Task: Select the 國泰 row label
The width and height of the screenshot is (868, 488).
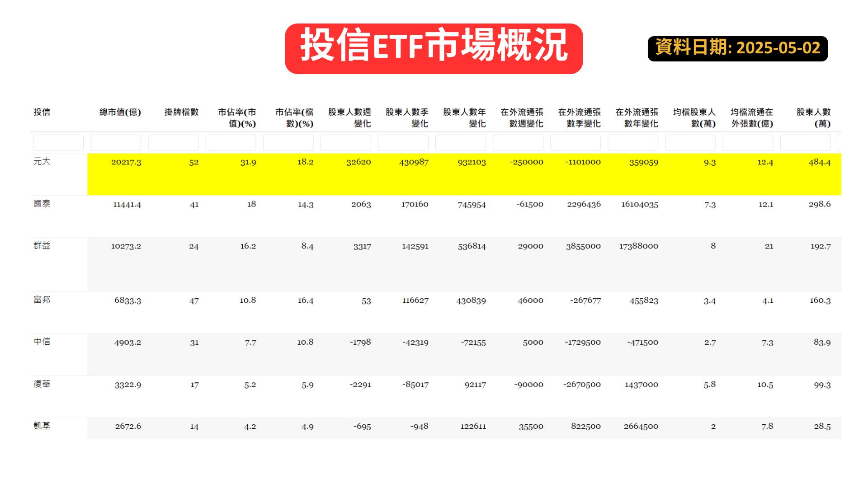Action: pyautogui.click(x=42, y=204)
